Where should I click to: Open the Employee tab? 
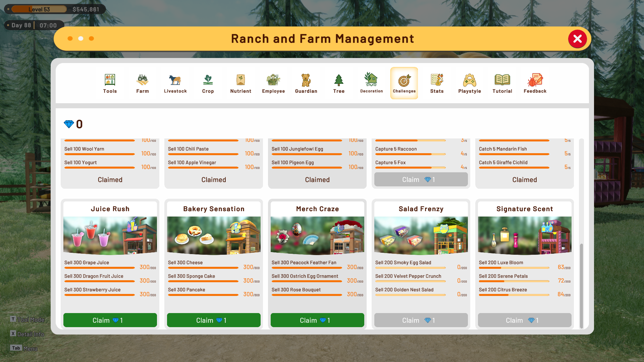273,83
